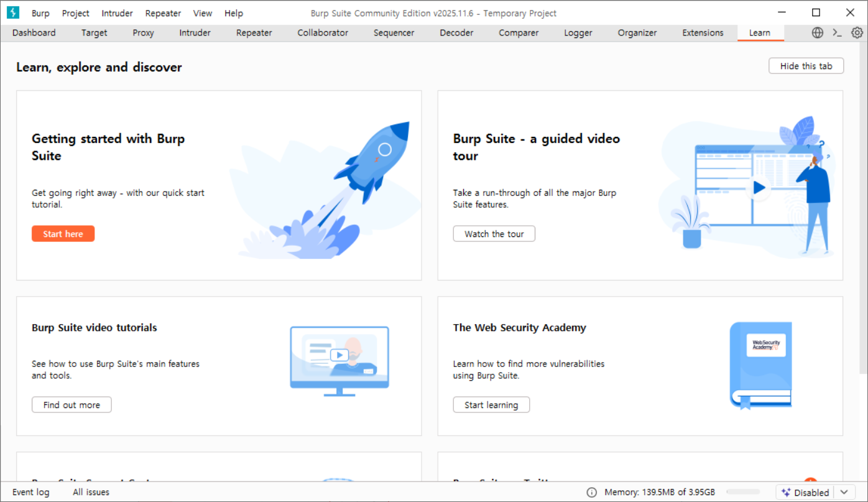The image size is (868, 502).
Task: Minimize the Burp Suite window
Action: [782, 12]
